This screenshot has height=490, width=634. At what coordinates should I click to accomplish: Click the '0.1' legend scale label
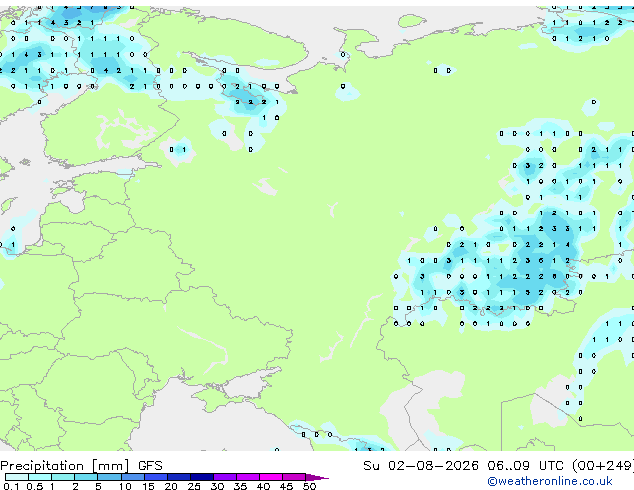point(11,486)
